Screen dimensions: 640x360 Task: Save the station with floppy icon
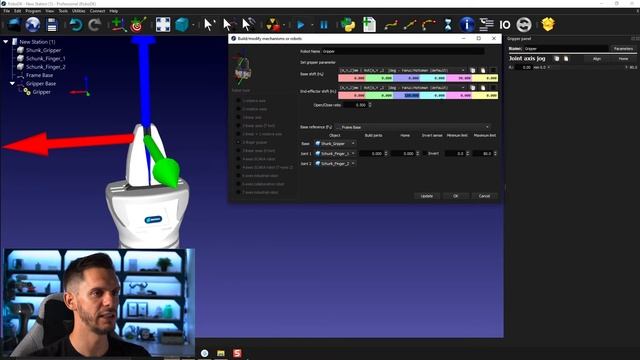(52, 25)
